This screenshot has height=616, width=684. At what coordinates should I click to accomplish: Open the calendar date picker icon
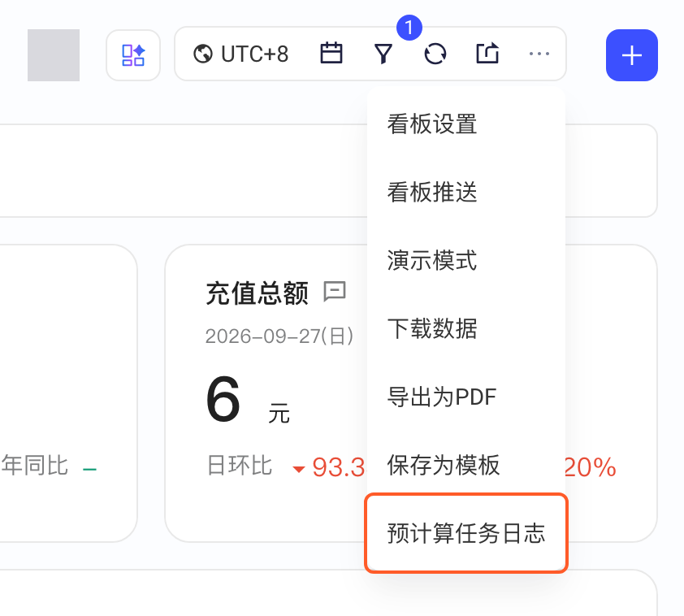[x=331, y=54]
